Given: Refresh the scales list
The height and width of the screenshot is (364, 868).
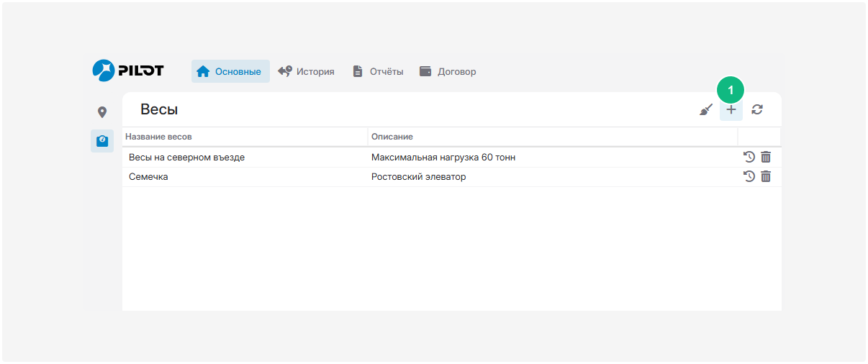Looking at the screenshot, I should [757, 110].
